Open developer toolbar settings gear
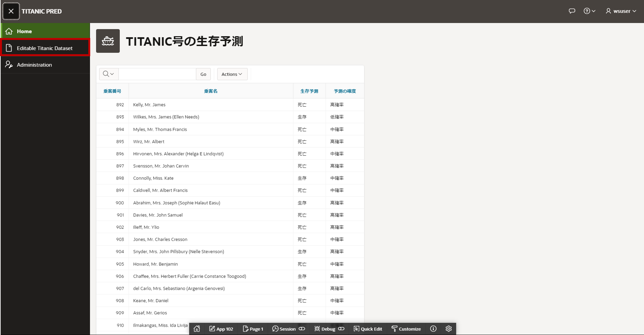The image size is (644, 335). point(449,329)
